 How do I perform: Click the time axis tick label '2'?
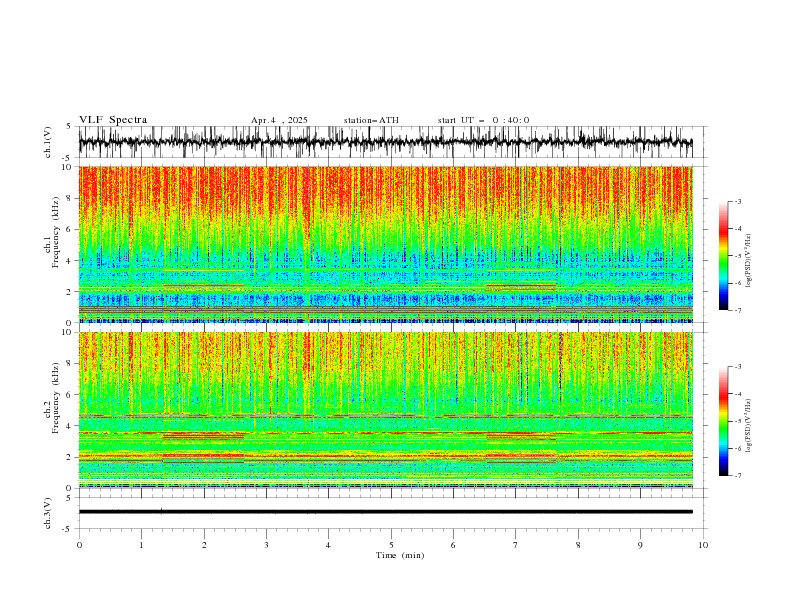coord(204,545)
